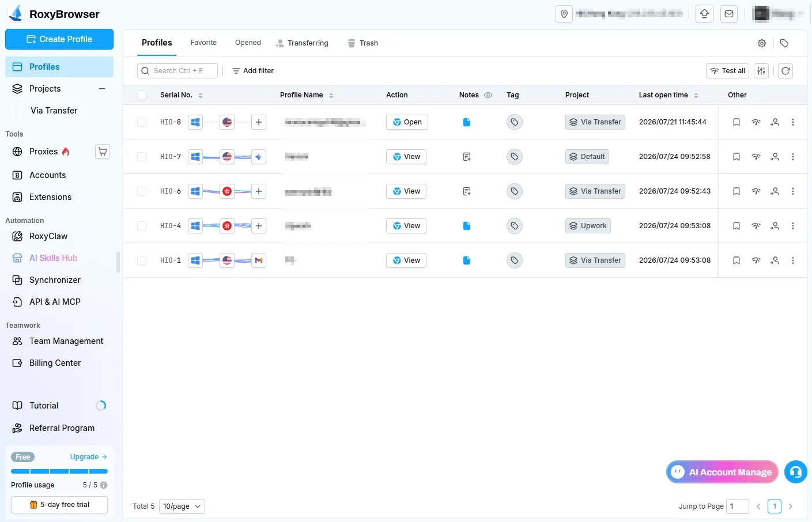
Task: Sort by Profile Name column
Action: [331, 96]
